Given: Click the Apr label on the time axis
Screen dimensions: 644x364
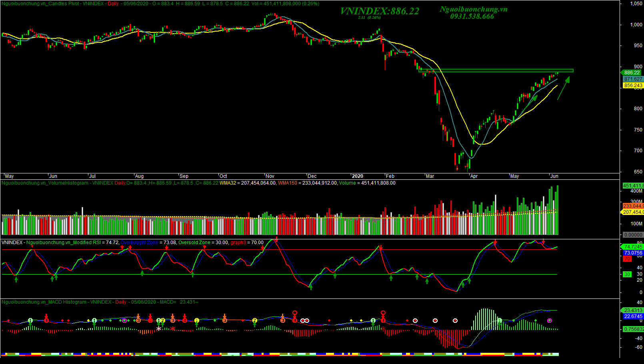Looking at the screenshot, I should coord(474,176).
